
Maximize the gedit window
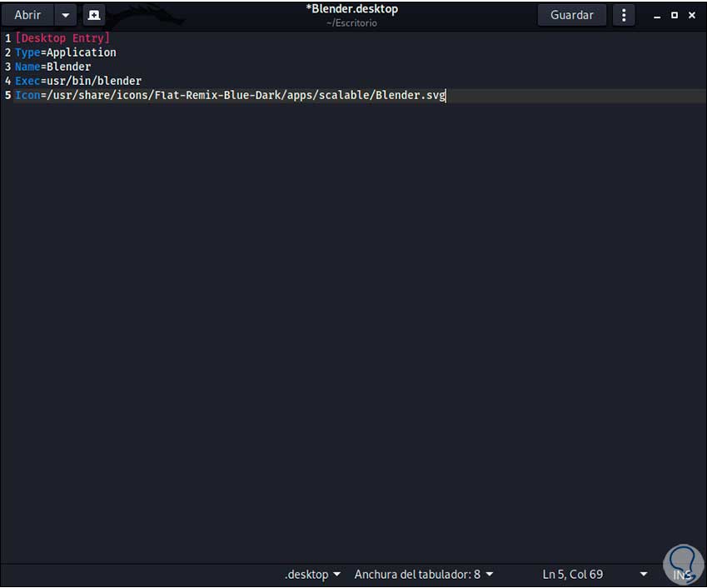pyautogui.click(x=675, y=15)
